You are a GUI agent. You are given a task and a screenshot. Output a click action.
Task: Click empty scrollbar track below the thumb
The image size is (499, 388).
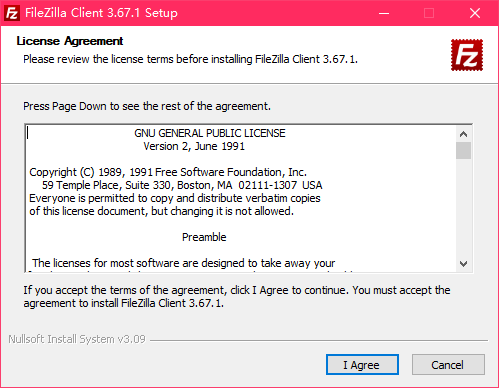pos(463,207)
